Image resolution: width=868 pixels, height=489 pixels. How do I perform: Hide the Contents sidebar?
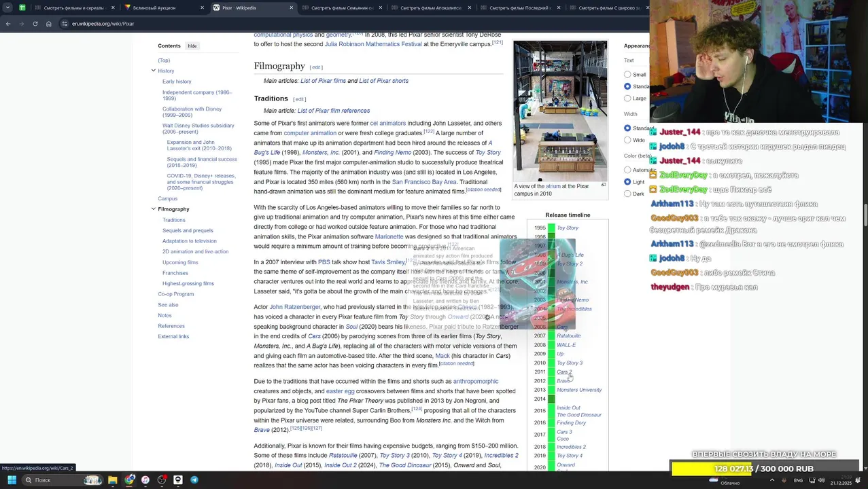tap(192, 46)
